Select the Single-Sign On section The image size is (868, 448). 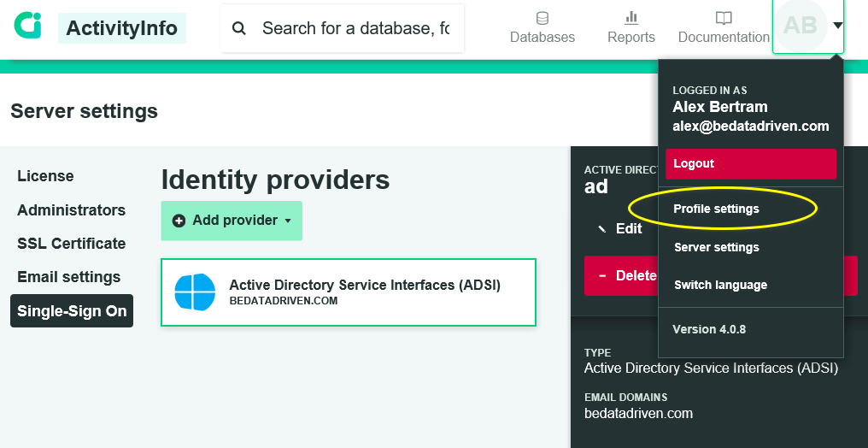(72, 310)
